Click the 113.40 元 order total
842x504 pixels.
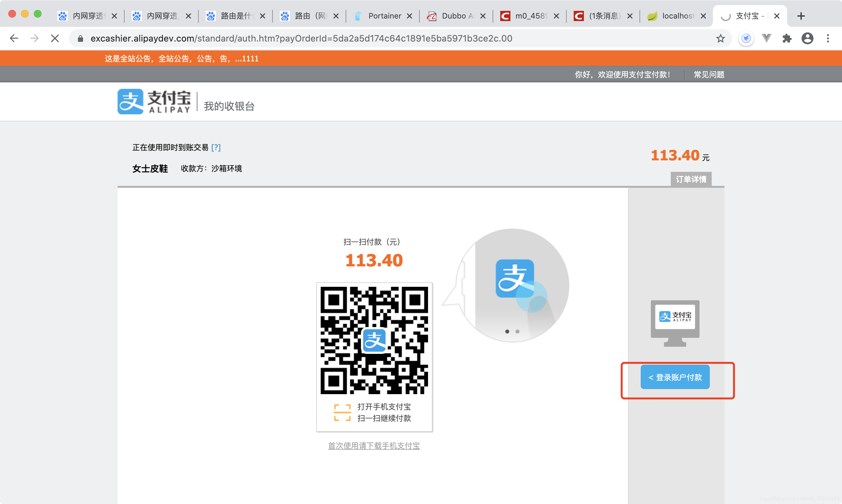pyautogui.click(x=680, y=156)
